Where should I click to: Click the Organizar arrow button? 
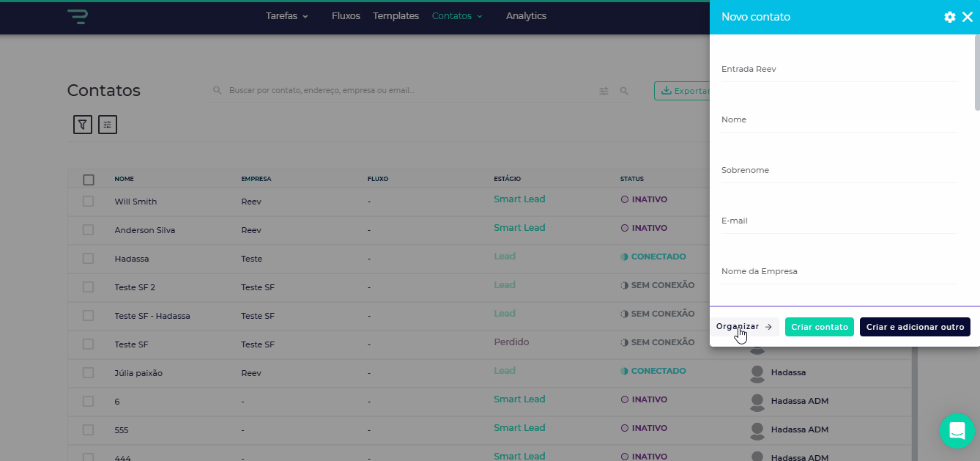point(744,327)
